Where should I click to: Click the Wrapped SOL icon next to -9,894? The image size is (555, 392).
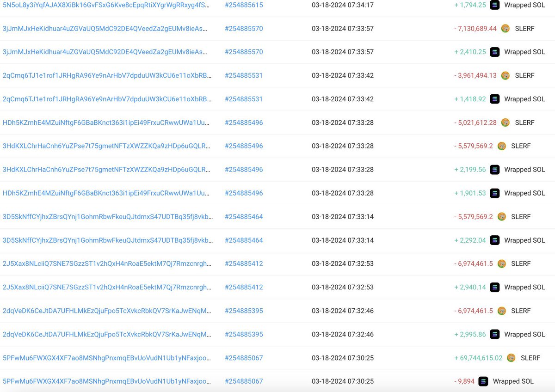(x=483, y=381)
